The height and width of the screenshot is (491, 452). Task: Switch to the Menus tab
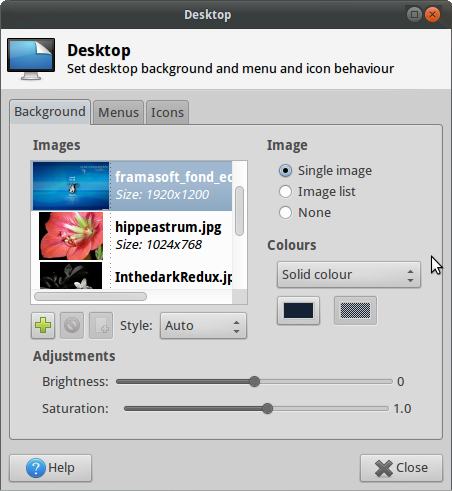tap(118, 113)
